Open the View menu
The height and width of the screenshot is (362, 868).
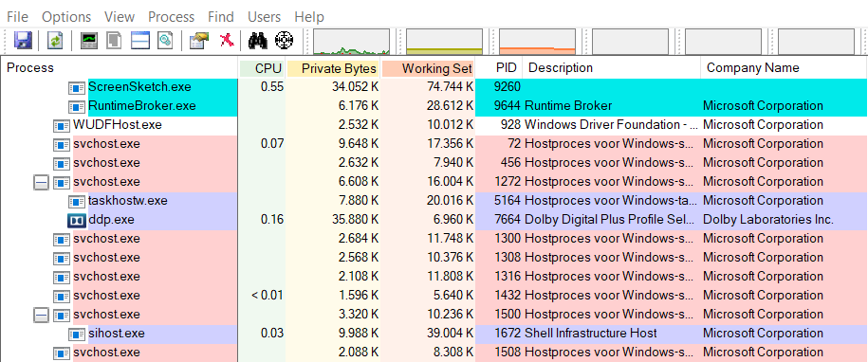[x=120, y=17]
